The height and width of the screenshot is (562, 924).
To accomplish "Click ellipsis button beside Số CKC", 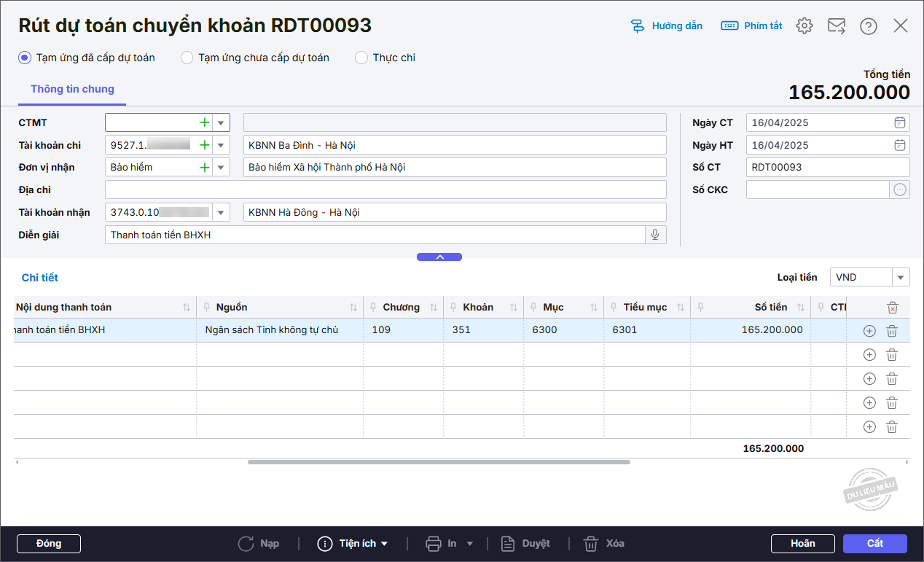I will [900, 190].
